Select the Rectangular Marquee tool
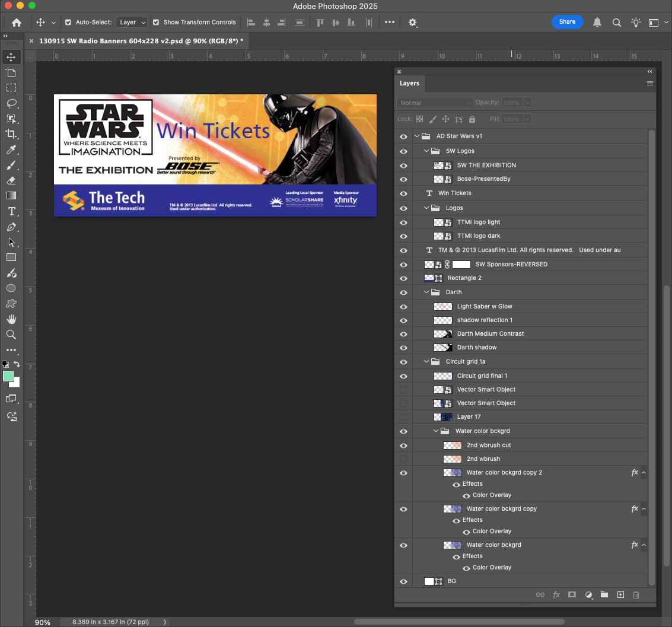The image size is (672, 627). (11, 88)
